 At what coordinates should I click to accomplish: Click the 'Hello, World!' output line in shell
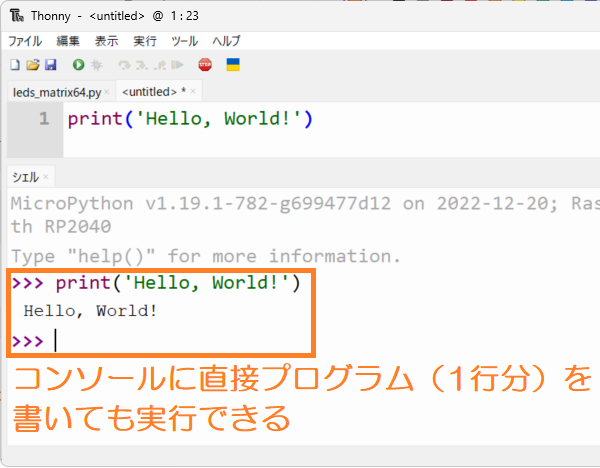[90, 311]
